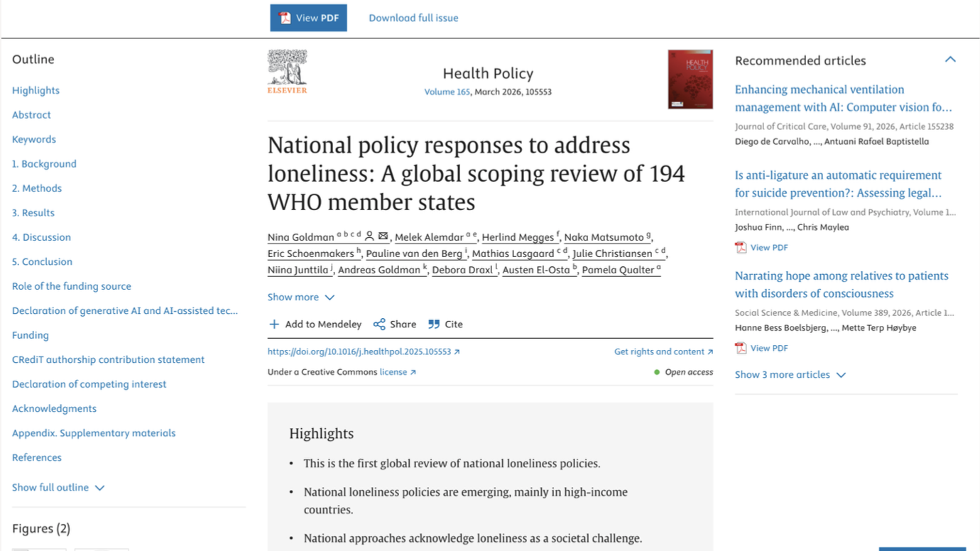
Task: Expand Show 3 more articles
Action: [x=790, y=374]
